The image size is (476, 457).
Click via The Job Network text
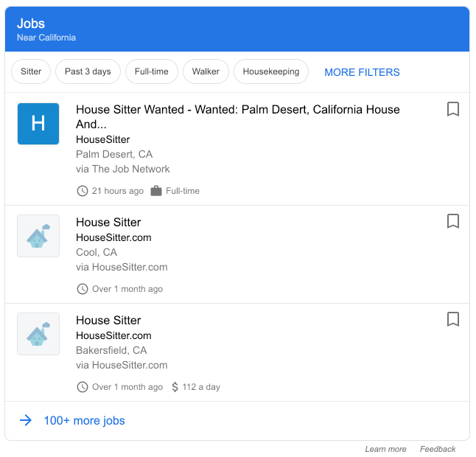[122, 169]
